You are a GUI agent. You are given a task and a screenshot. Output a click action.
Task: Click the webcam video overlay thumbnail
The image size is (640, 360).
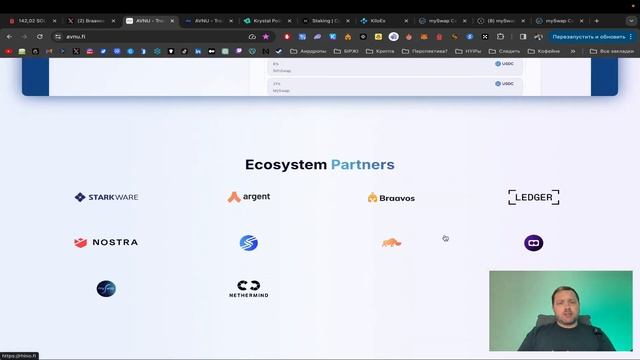(561, 311)
